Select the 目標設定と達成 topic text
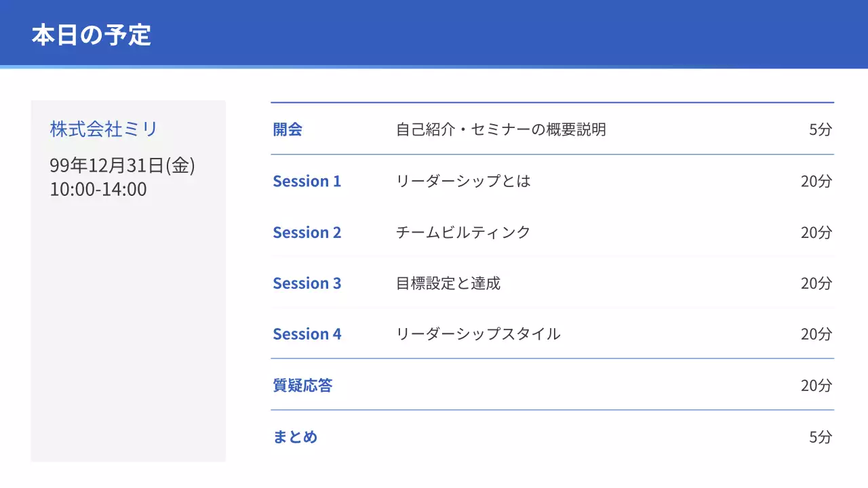The height and width of the screenshot is (488, 868). click(x=448, y=283)
